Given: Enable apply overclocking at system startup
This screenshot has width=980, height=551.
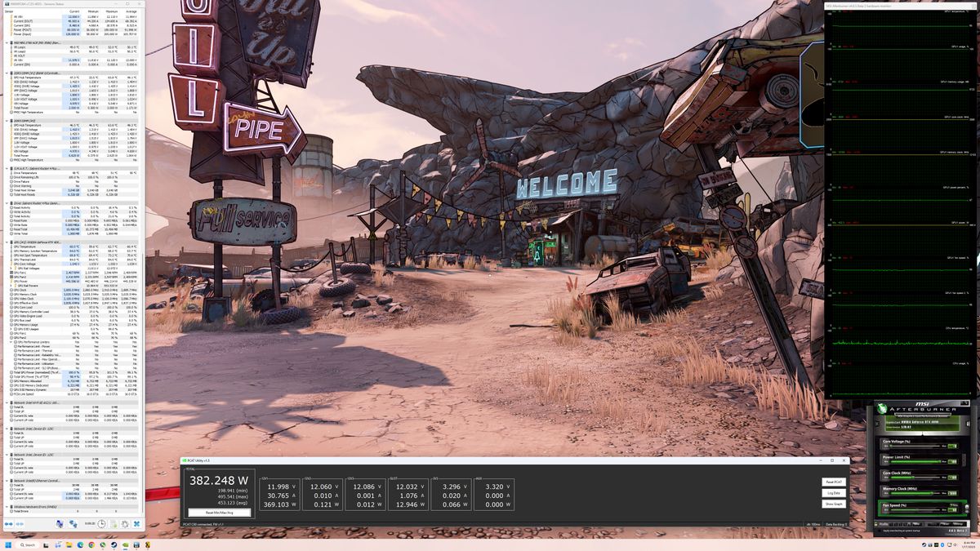Looking at the screenshot, I should coord(880,531).
